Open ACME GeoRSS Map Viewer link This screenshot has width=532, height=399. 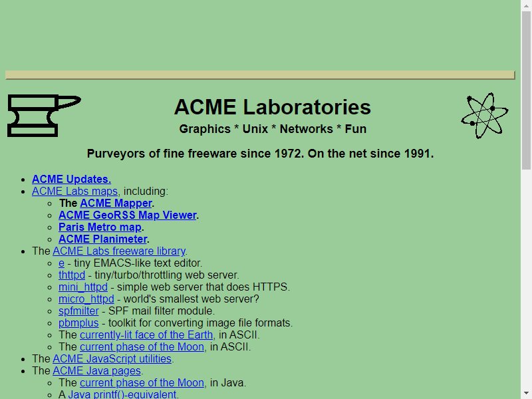128,215
